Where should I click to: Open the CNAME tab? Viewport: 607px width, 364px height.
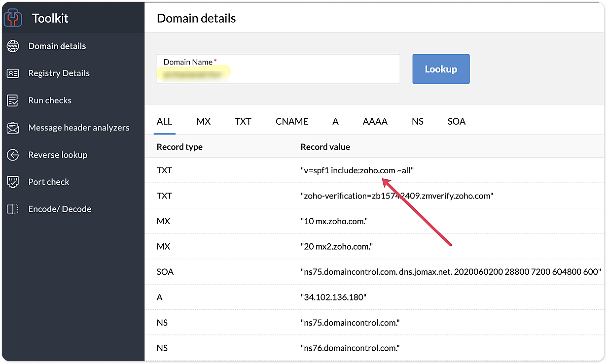tap(292, 121)
